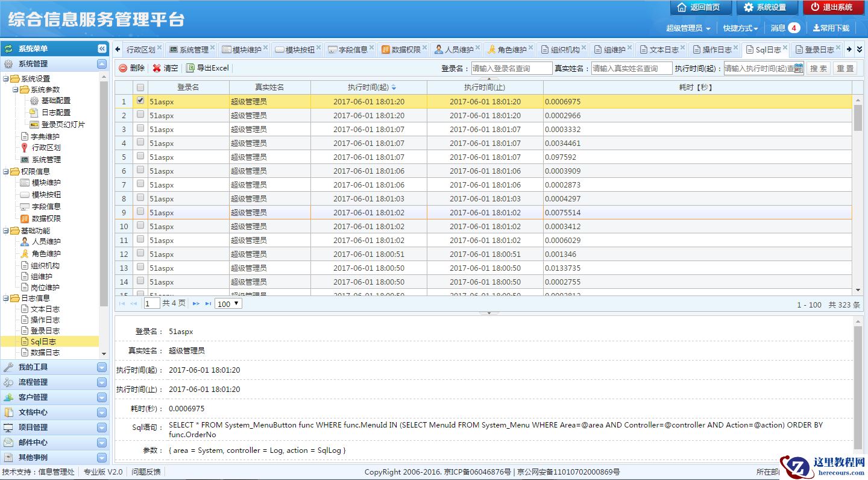The height and width of the screenshot is (480, 868).
Task: Open the page size dropdown showing 100
Action: click(x=228, y=304)
